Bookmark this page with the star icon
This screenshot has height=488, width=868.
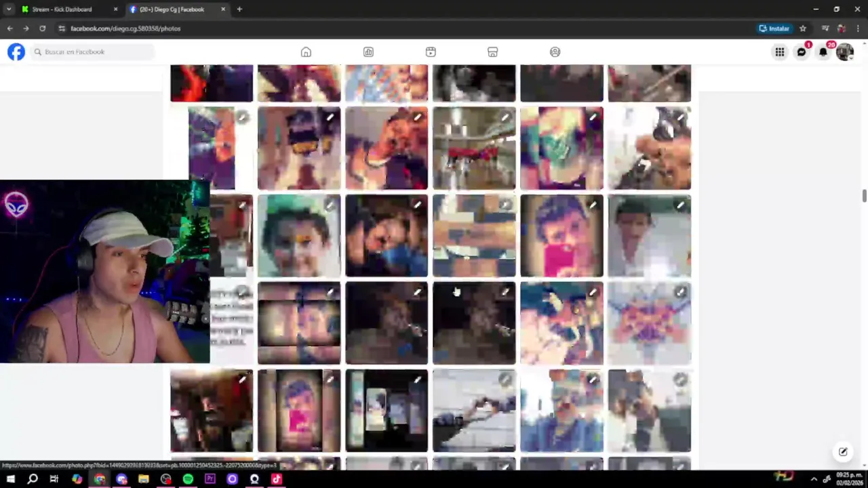(x=803, y=28)
